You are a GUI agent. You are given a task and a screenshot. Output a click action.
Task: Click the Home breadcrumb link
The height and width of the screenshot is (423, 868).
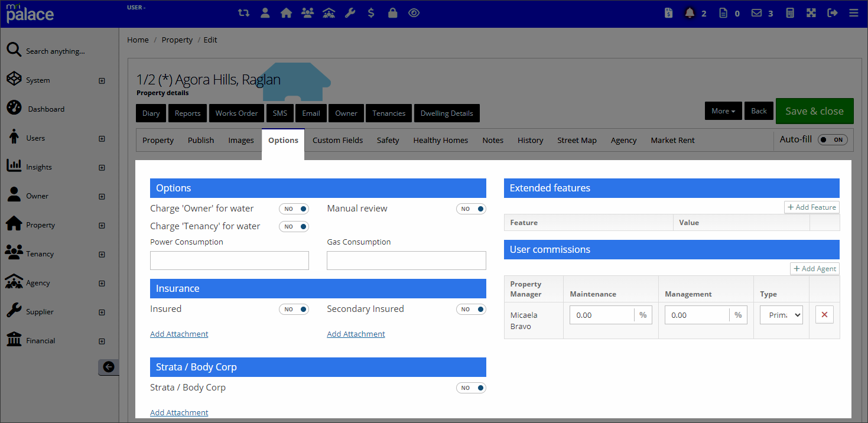point(138,40)
